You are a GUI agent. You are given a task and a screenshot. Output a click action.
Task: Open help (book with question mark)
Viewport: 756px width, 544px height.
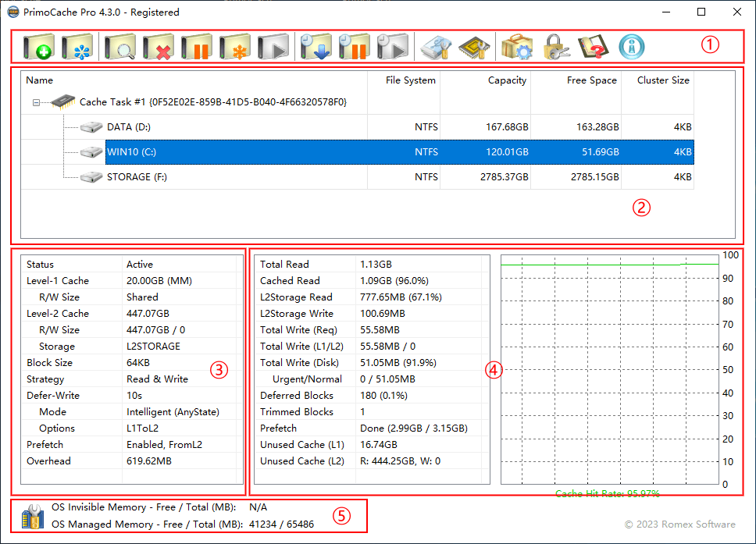[594, 47]
